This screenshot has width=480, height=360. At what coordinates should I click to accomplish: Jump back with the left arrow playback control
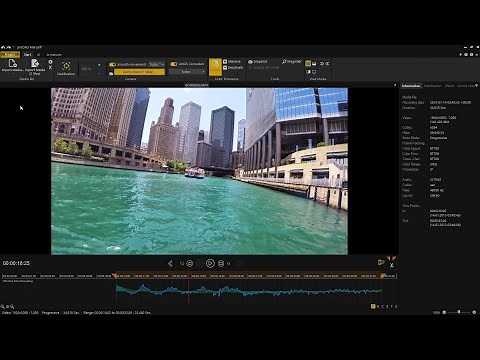170,263
